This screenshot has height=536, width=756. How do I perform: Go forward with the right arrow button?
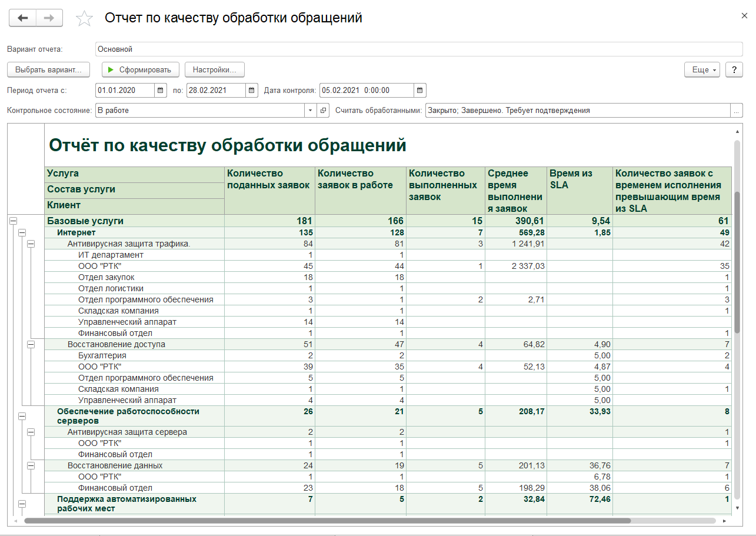[49, 18]
